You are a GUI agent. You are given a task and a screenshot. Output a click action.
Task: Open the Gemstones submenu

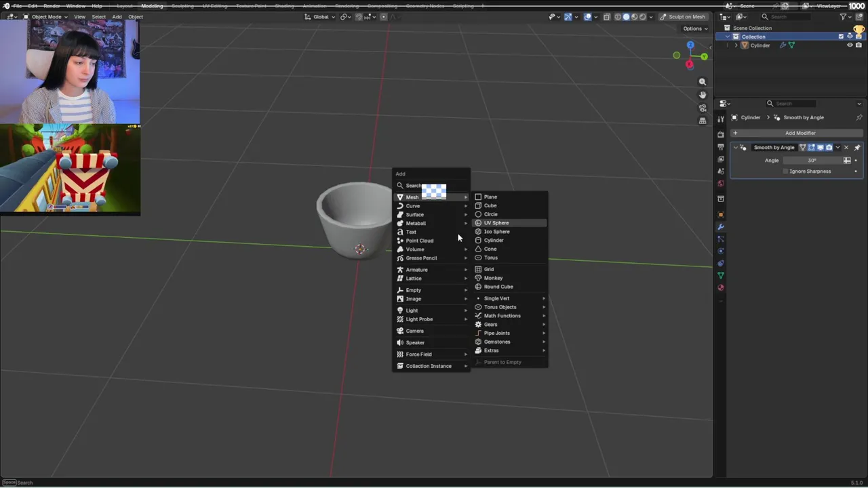[x=509, y=342]
